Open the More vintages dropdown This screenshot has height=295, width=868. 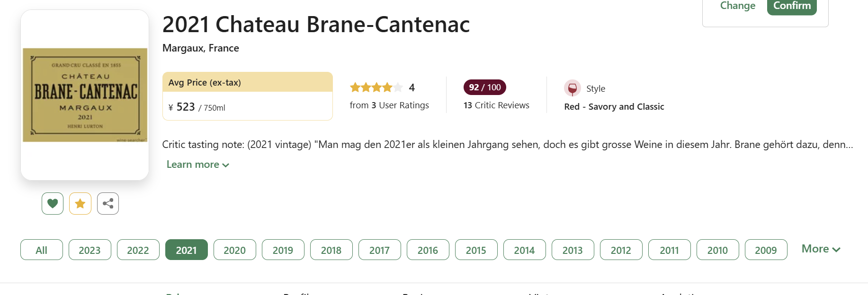click(x=821, y=249)
